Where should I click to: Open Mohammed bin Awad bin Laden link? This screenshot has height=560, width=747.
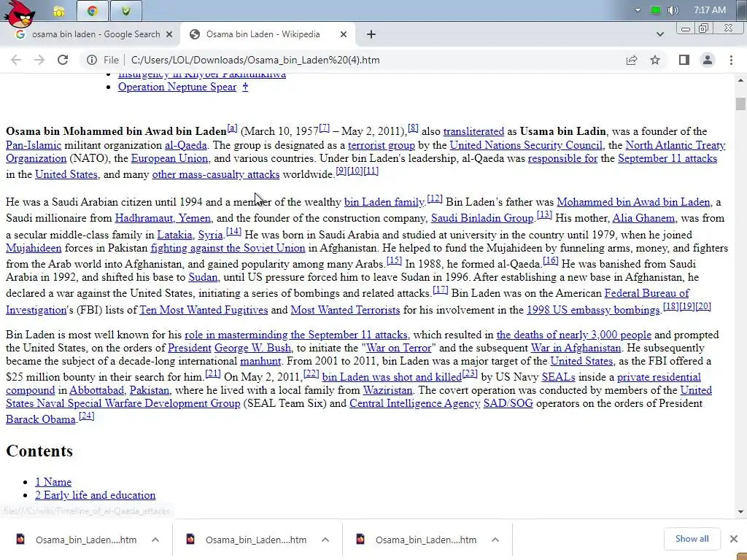tap(633, 202)
